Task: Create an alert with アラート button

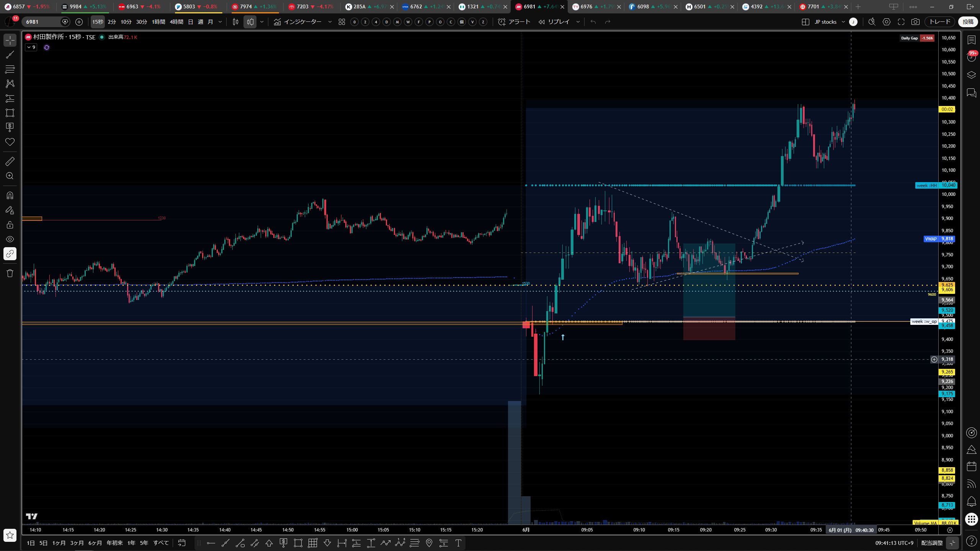Action: coord(514,22)
